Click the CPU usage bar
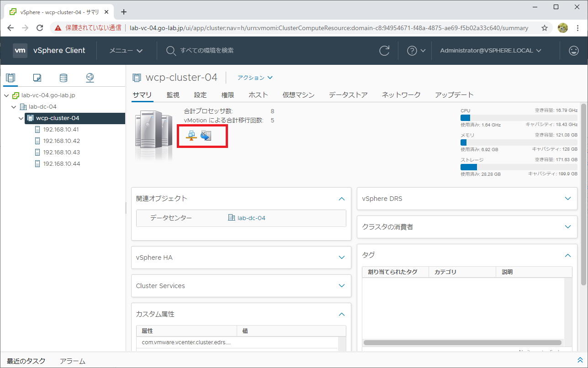The image size is (588, 368). click(519, 118)
